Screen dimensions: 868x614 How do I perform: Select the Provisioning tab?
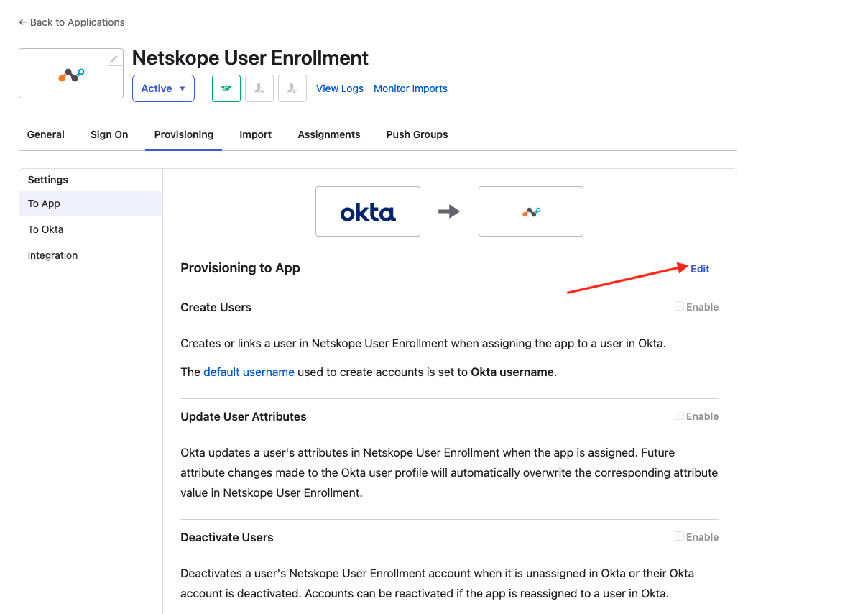click(x=184, y=134)
